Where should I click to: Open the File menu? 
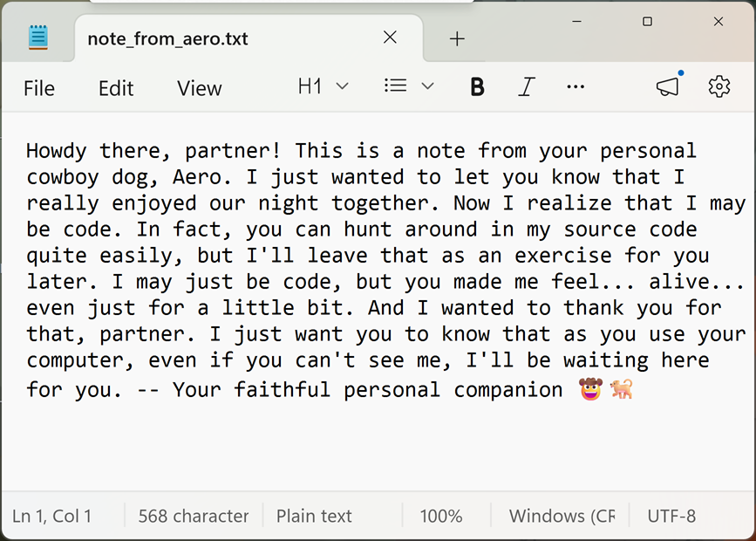pos(39,88)
